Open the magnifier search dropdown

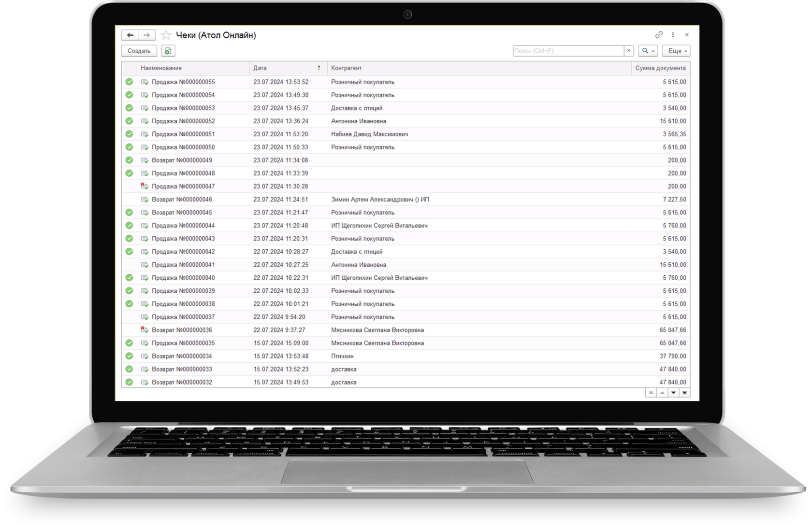tap(648, 51)
